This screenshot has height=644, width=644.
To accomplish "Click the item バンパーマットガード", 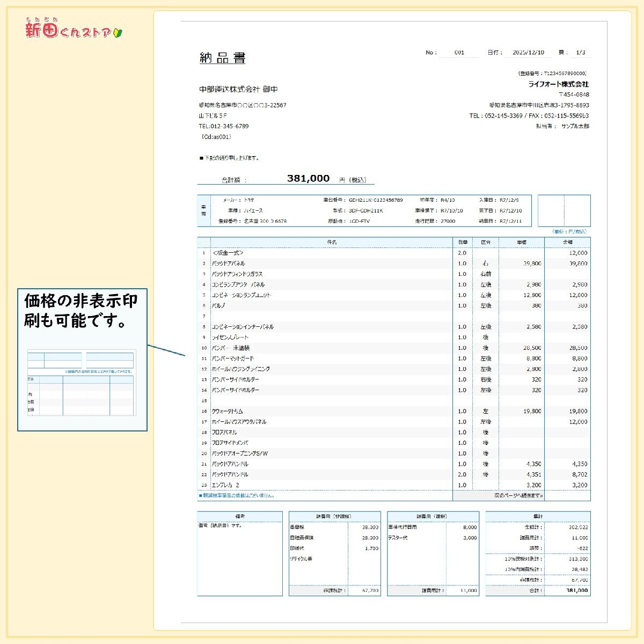I will tap(233, 358).
